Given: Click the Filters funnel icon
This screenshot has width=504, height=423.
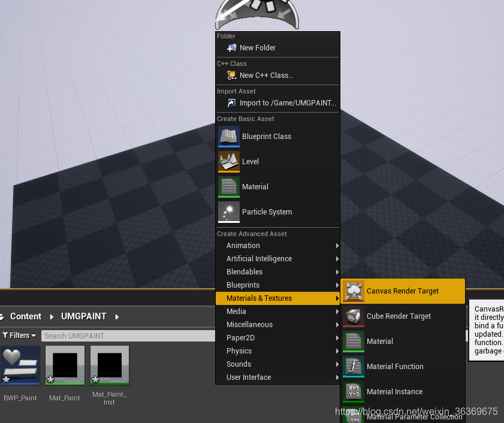Looking at the screenshot, I should tap(5, 336).
